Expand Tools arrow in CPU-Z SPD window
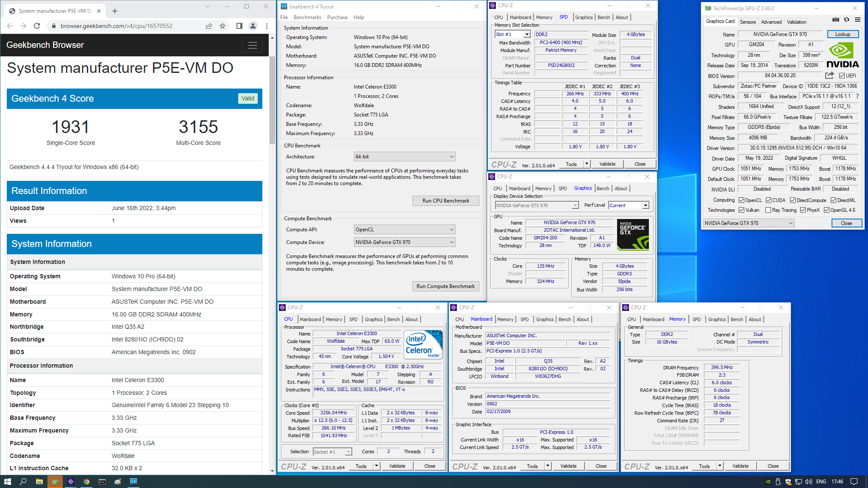 pyautogui.click(x=587, y=164)
